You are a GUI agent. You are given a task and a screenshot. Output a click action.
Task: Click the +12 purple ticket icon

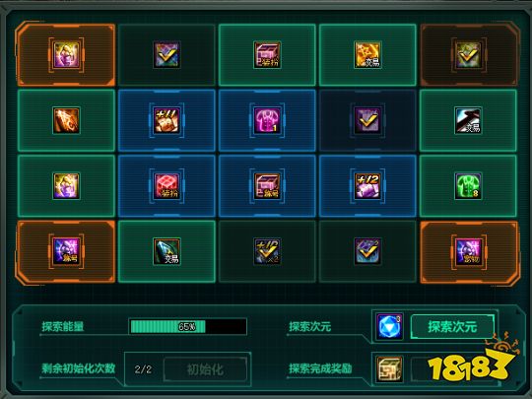367,186
